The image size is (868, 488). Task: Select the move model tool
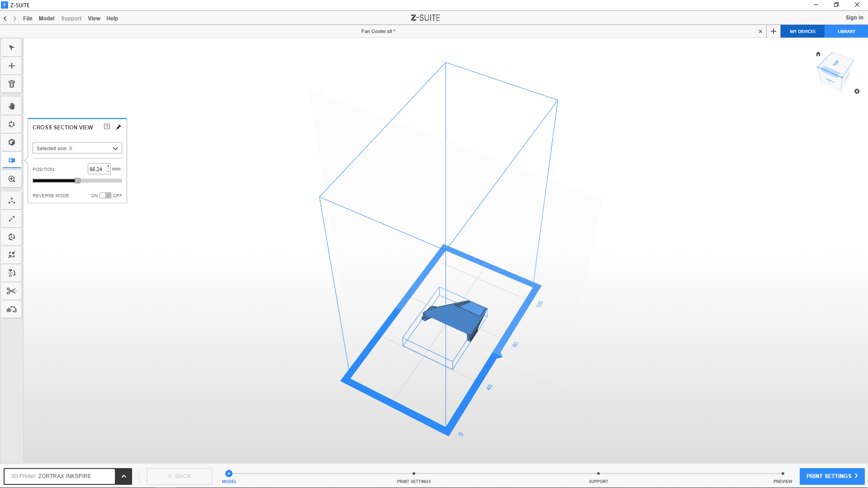click(12, 201)
